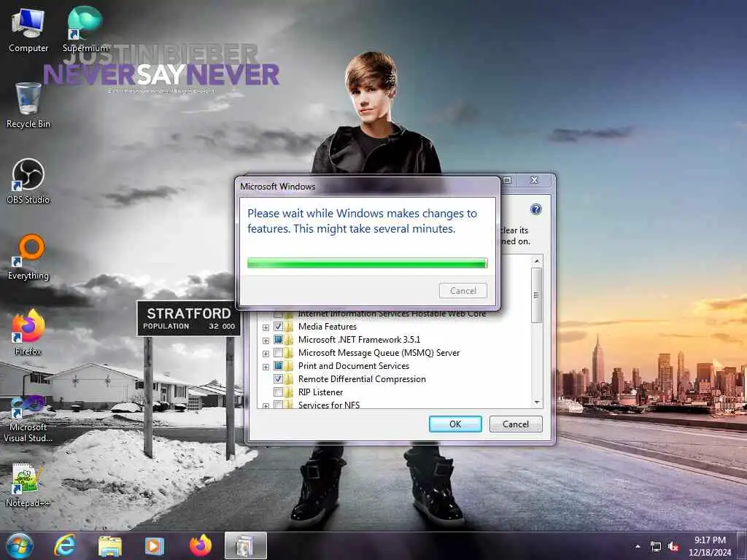Launch Internet Explorer from the taskbar
The width and height of the screenshot is (747, 560).
(64, 545)
